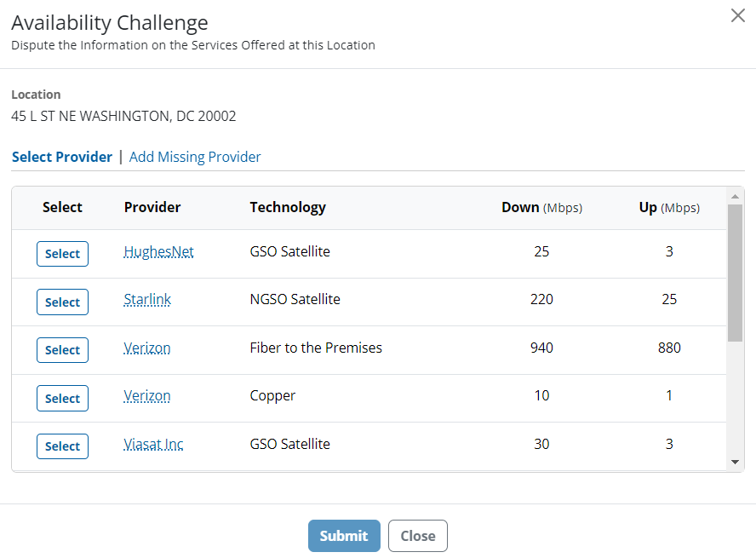The width and height of the screenshot is (756, 558).
Task: Open the HughesNet provider link
Action: (158, 251)
